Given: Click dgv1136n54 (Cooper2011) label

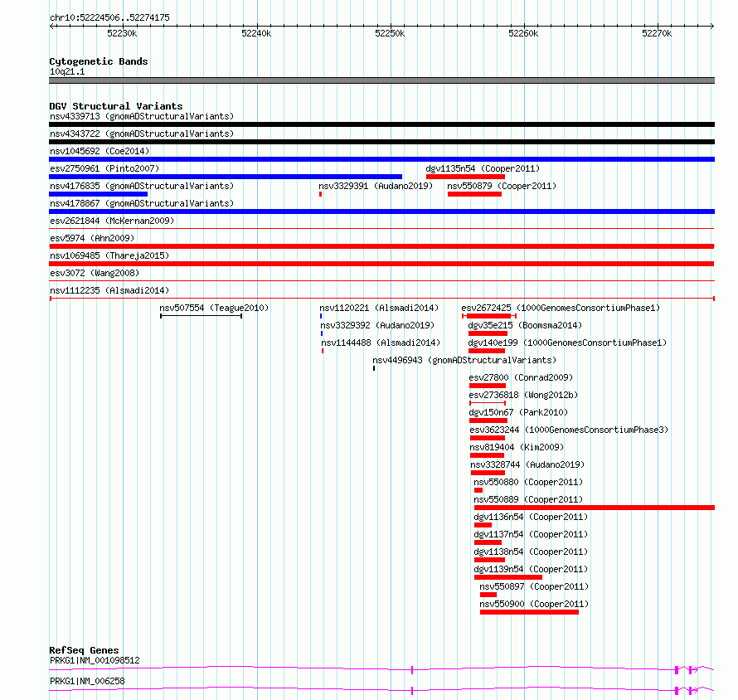Looking at the screenshot, I should click(x=531, y=517).
